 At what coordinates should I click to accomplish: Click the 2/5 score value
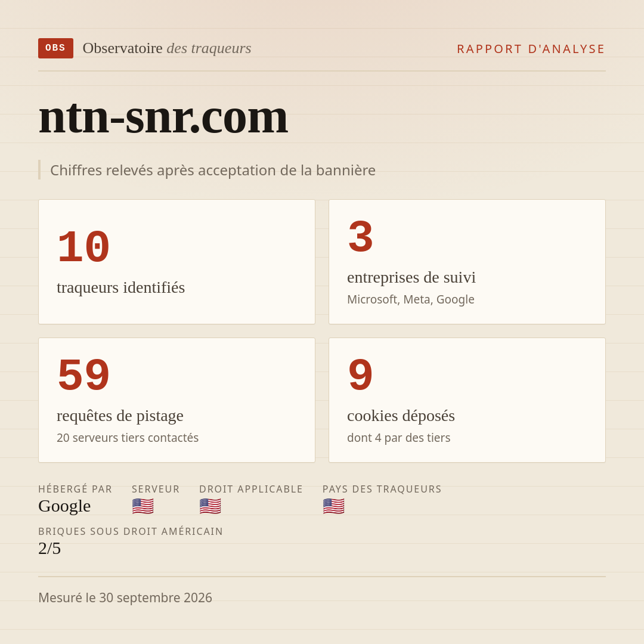(49, 549)
